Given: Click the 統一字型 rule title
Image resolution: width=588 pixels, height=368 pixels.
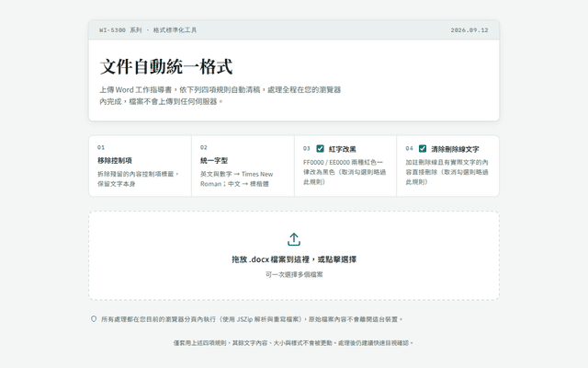Looking at the screenshot, I should pyautogui.click(x=214, y=160).
